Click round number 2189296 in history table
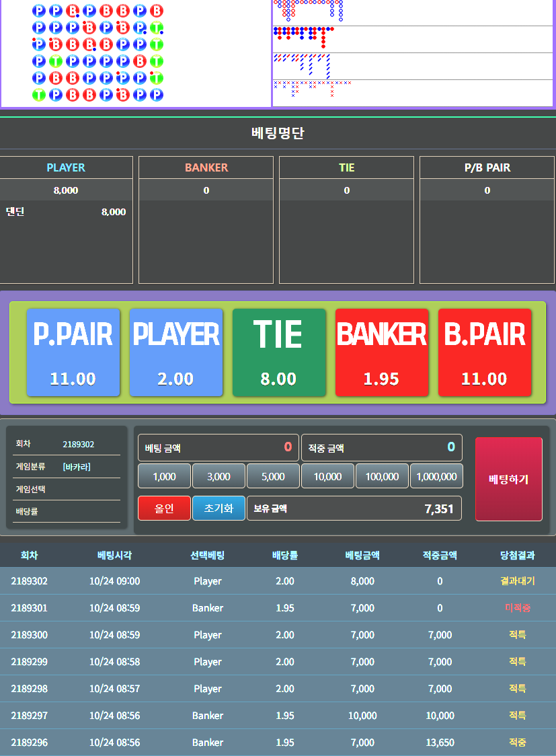 (30, 743)
